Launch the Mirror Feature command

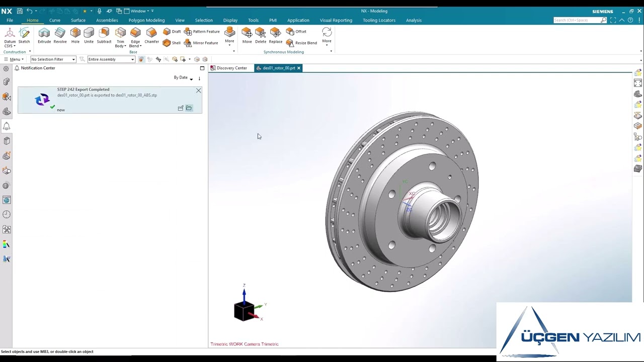click(x=201, y=43)
